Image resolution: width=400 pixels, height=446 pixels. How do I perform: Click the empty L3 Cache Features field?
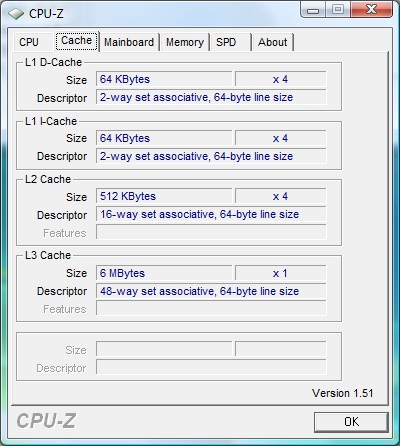tap(211, 309)
